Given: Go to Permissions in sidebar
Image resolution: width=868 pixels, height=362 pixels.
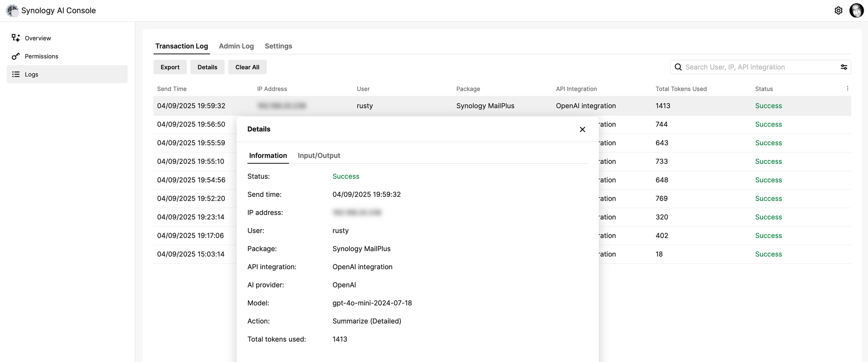Looking at the screenshot, I should pos(67,56).
